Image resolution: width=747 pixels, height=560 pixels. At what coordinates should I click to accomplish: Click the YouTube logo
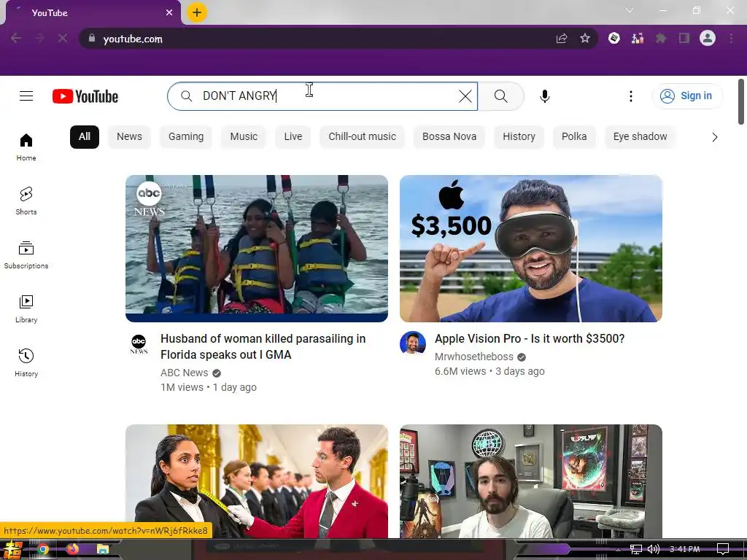point(85,96)
